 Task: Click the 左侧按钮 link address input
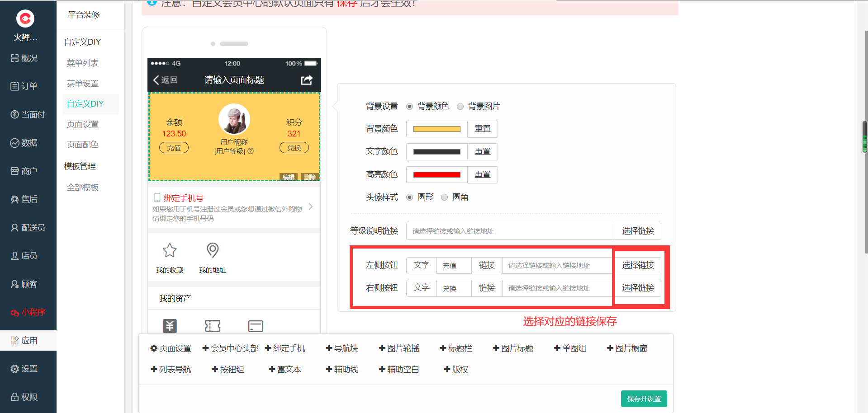coord(557,266)
